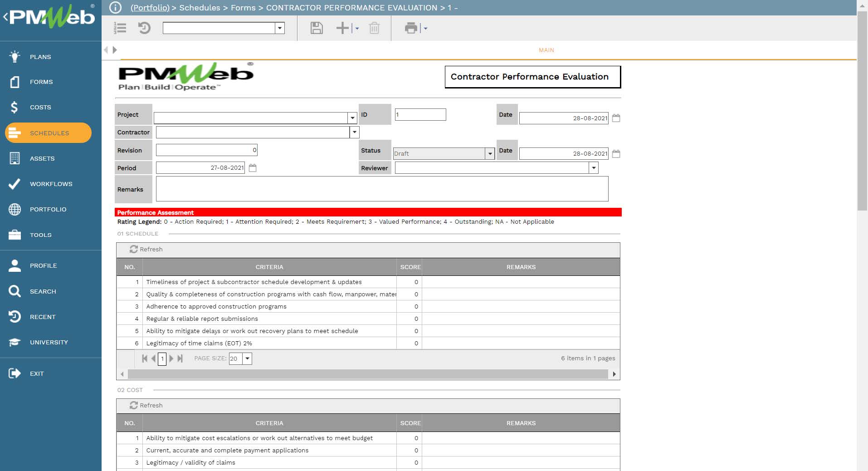Viewport: 868px width, 471px height.
Task: Select 'Regular & reliable report submissions' row
Action: pos(368,319)
